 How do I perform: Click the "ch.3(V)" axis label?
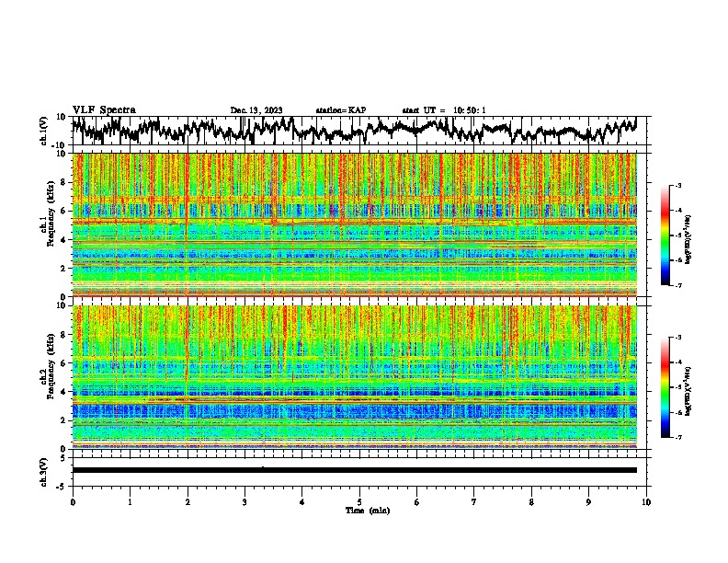point(44,472)
